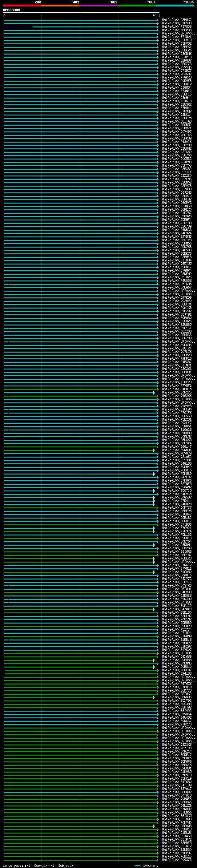The width and height of the screenshot is (197, 868).
Task: Click label UniRef100_C3GW34
Action: coord(177,88)
